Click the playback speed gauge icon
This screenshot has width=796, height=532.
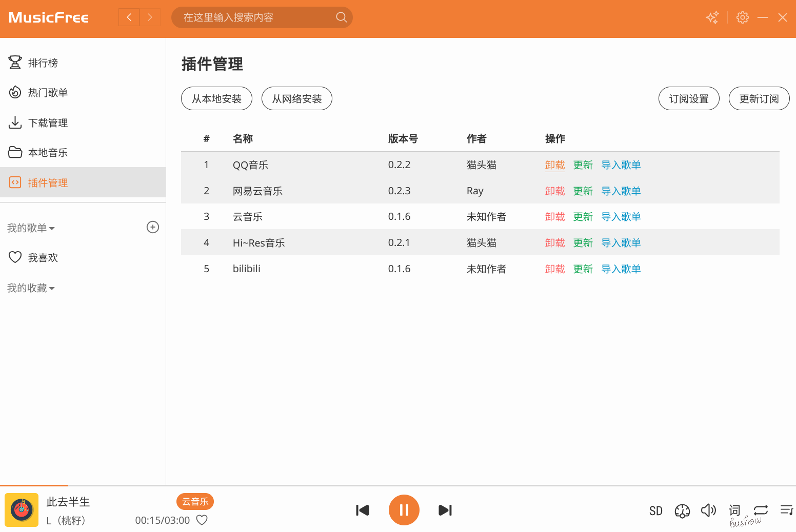click(682, 510)
